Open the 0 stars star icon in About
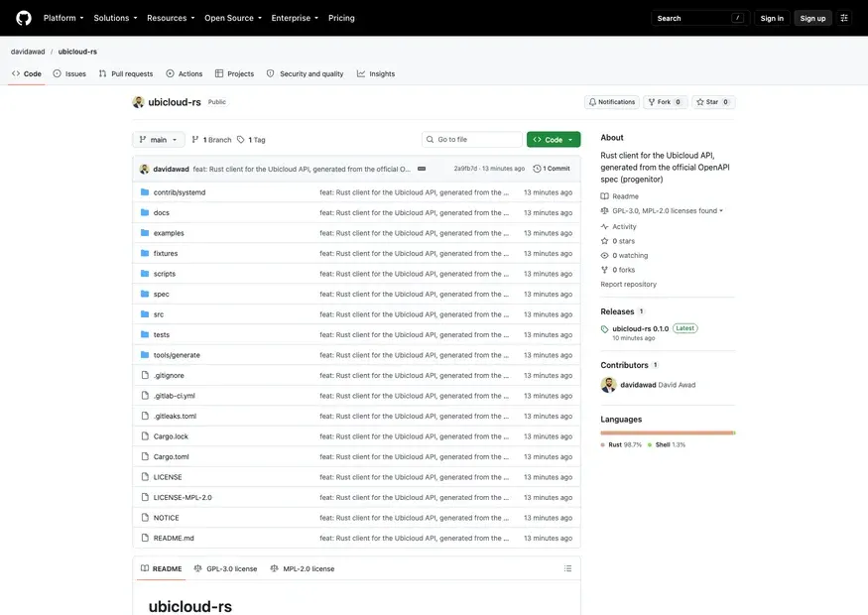This screenshot has width=868, height=615. (604, 241)
